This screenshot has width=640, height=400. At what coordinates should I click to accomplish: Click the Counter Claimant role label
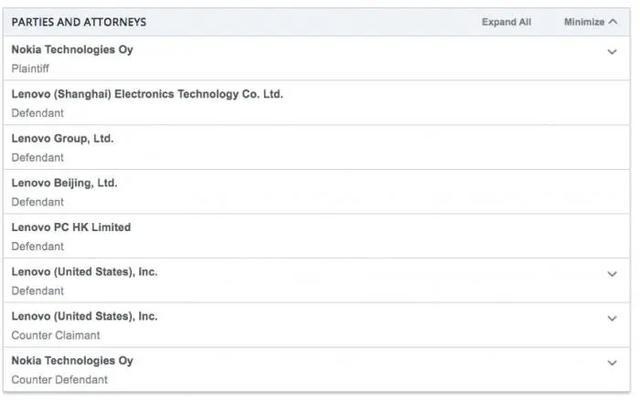point(56,336)
